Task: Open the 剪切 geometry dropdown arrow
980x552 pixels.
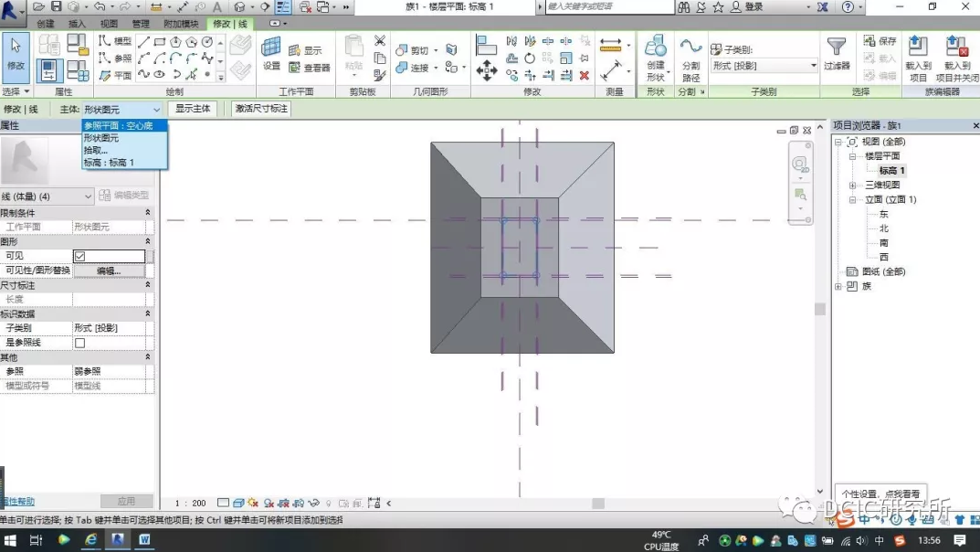Action: [435, 50]
